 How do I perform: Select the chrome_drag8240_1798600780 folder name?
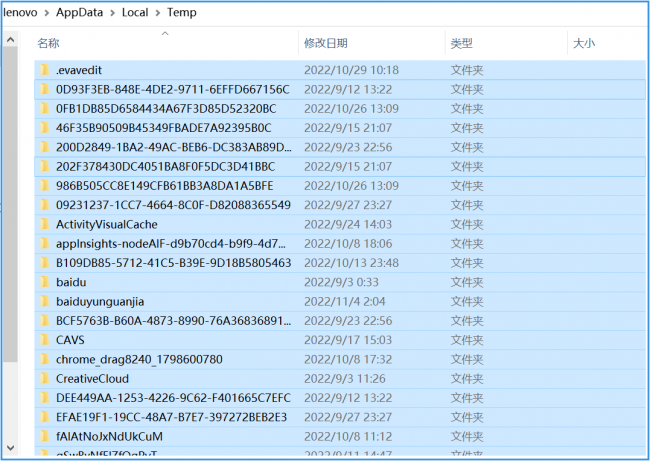click(x=139, y=359)
